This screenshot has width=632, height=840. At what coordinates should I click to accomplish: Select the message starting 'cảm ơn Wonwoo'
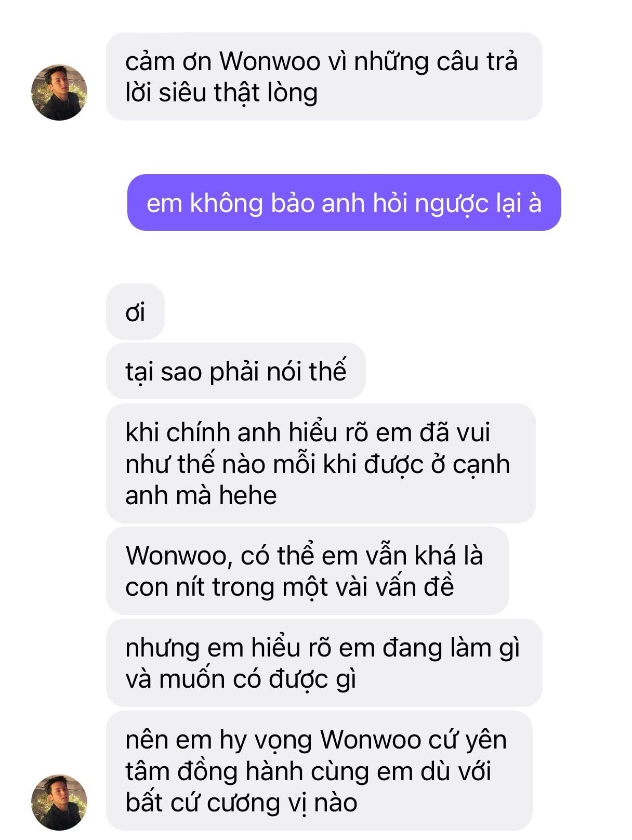click(x=324, y=76)
